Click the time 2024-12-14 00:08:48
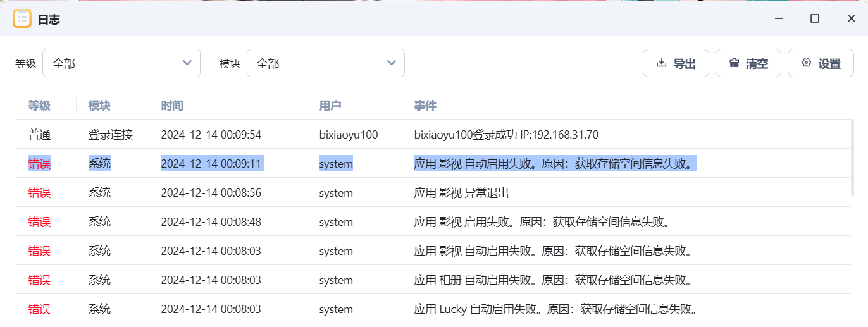The width and height of the screenshot is (868, 327). pos(211,222)
